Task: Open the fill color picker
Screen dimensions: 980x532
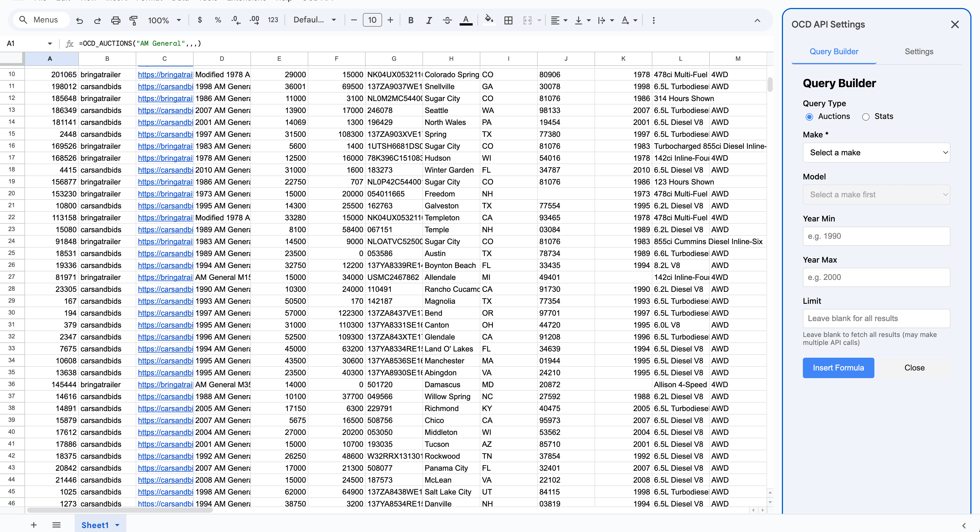Action: (489, 20)
